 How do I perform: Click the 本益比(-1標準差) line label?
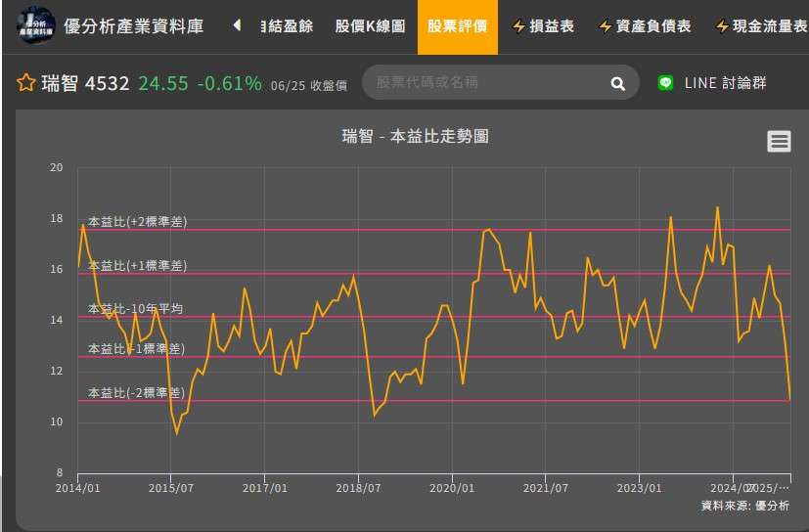click(x=136, y=349)
